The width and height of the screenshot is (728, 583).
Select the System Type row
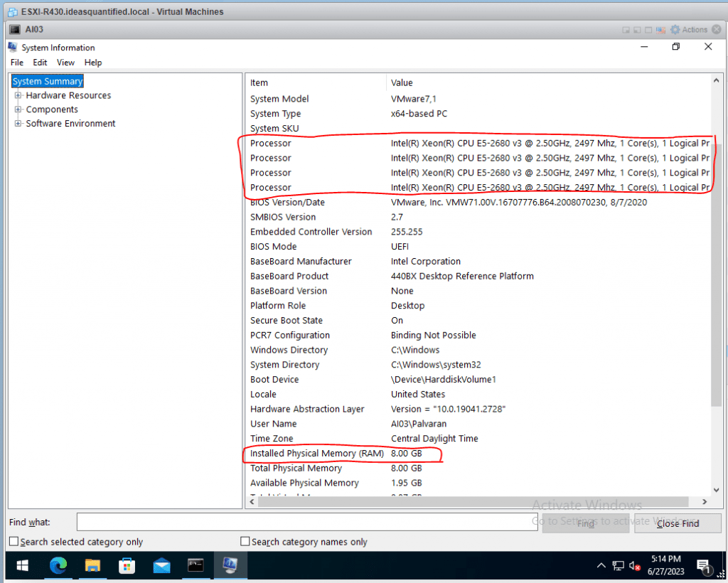pos(478,114)
